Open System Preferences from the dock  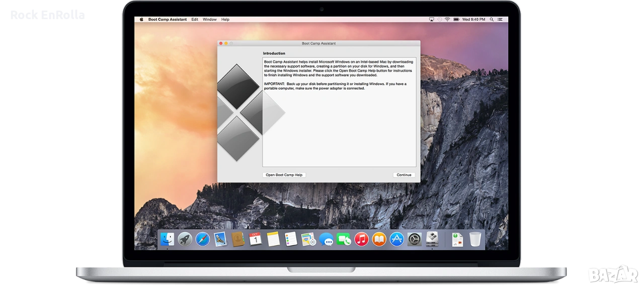414,239
